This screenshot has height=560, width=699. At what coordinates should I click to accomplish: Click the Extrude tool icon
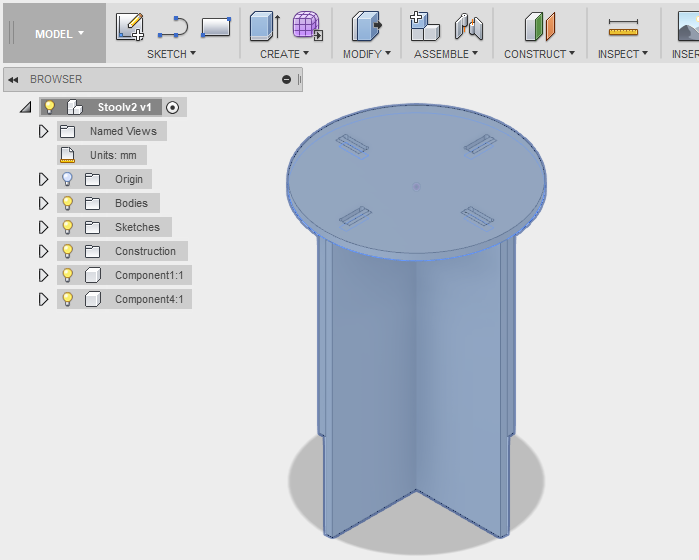[x=265, y=27]
